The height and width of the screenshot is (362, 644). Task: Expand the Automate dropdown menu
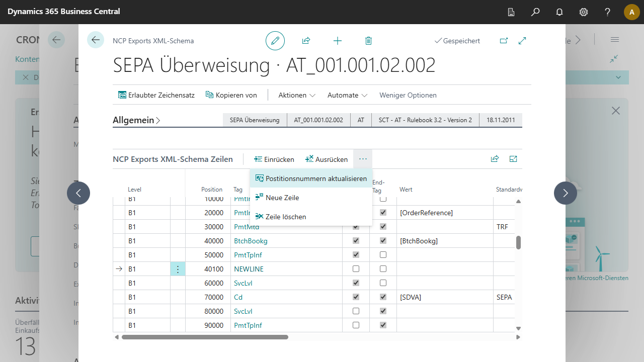[x=347, y=95]
